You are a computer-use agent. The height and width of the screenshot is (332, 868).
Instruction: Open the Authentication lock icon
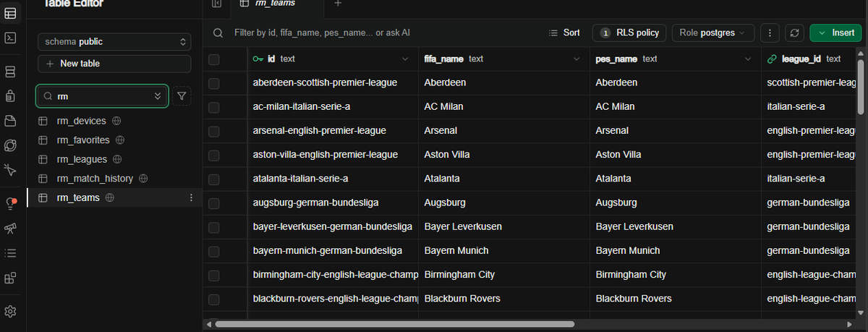tap(10, 95)
